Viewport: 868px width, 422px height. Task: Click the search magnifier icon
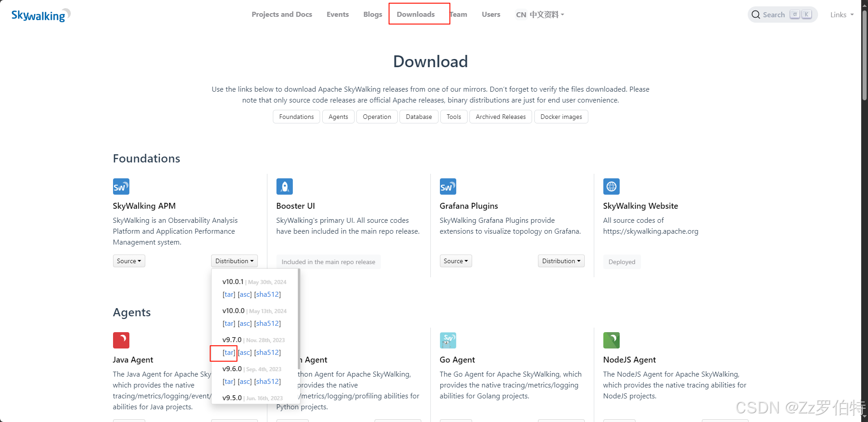pyautogui.click(x=756, y=15)
